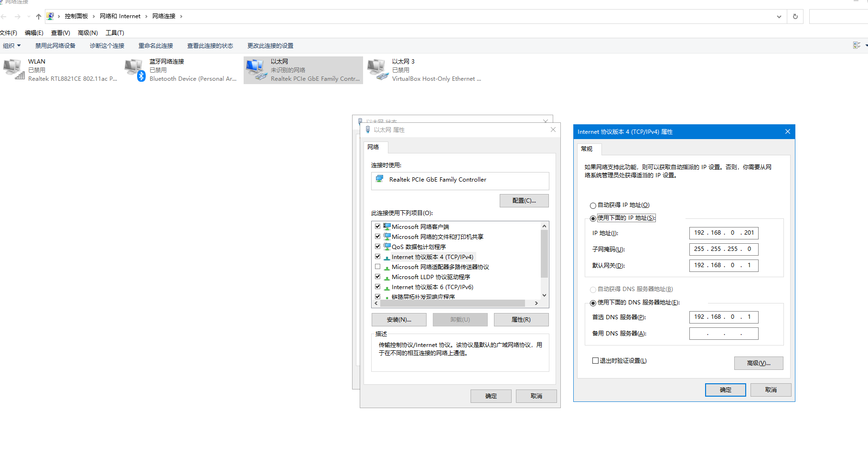The width and height of the screenshot is (868, 465).
Task: Select the 蓝牙网络连接 Bluetooth adapter icon
Action: click(135, 70)
